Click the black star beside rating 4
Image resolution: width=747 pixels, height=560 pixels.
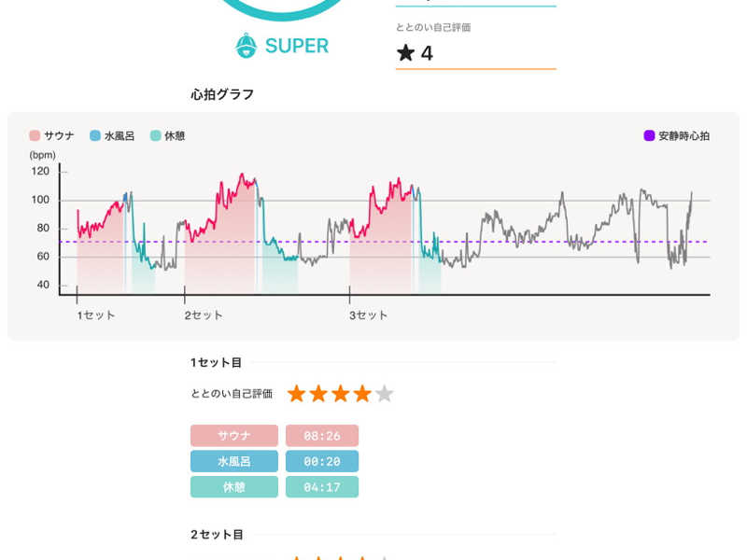[x=405, y=53]
